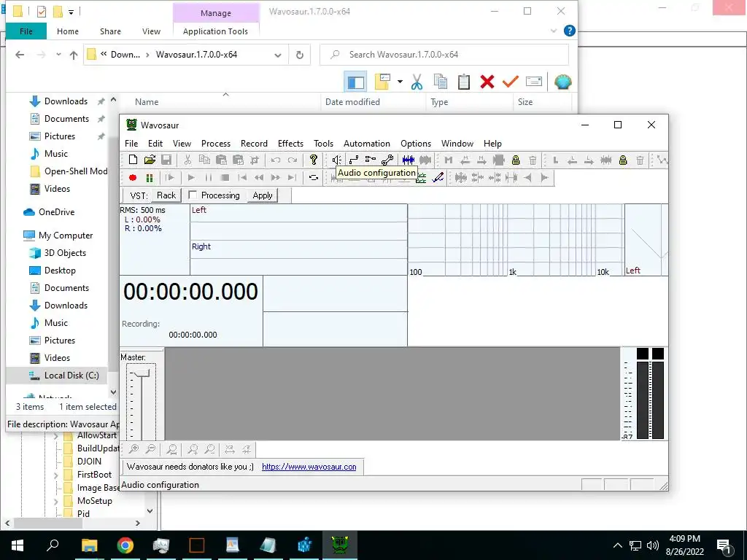This screenshot has width=747, height=560.
Task: Open the Effects menu
Action: coord(290,144)
